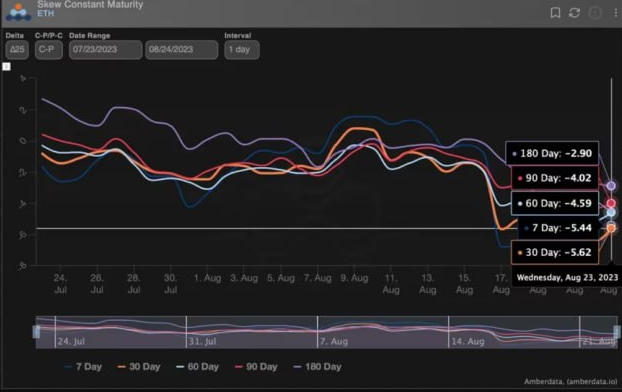
Task: Click the '7 Day: -5.44' tooltip label
Action: coord(558,228)
